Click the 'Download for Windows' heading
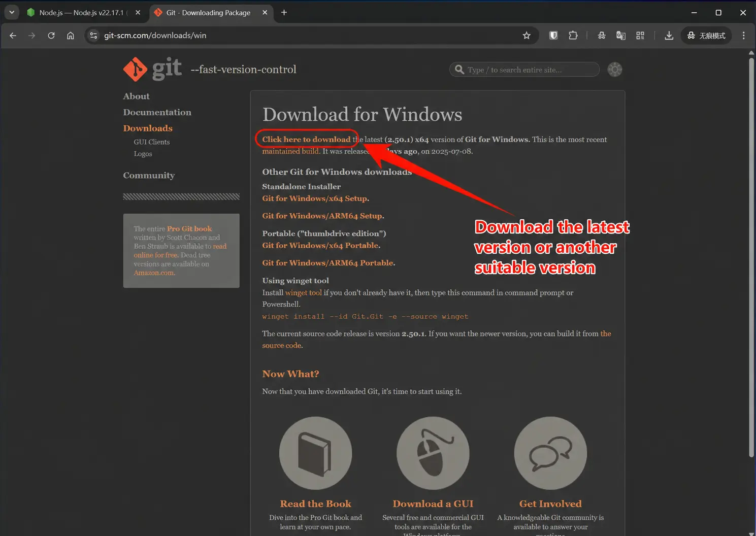 point(362,115)
